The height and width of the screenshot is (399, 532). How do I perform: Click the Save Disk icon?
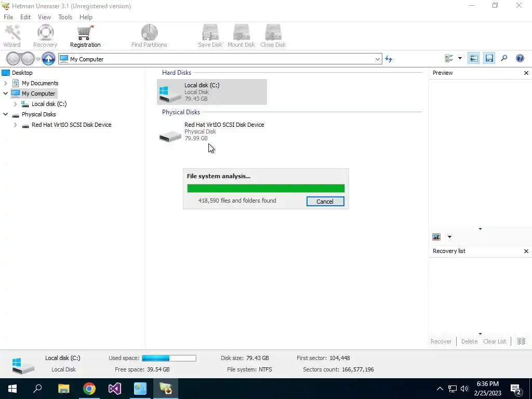(x=210, y=36)
